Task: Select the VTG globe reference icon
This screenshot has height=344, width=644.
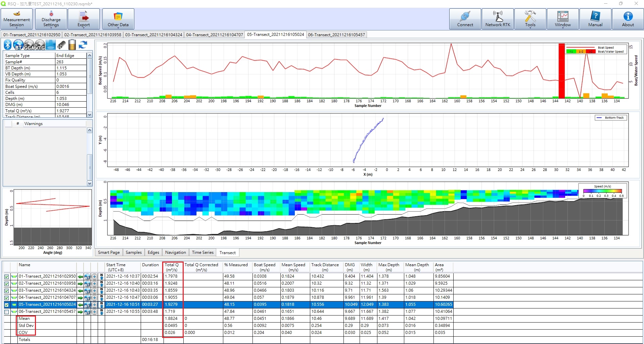Action: click(x=40, y=45)
